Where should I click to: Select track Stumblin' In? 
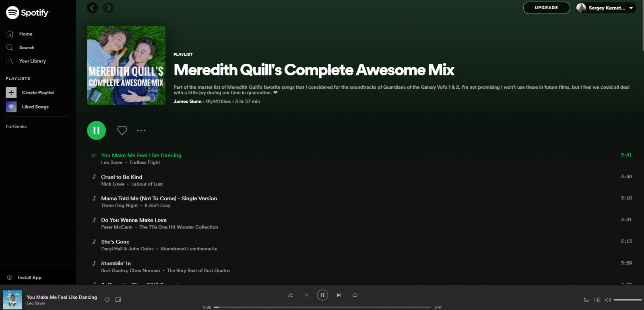click(x=116, y=264)
